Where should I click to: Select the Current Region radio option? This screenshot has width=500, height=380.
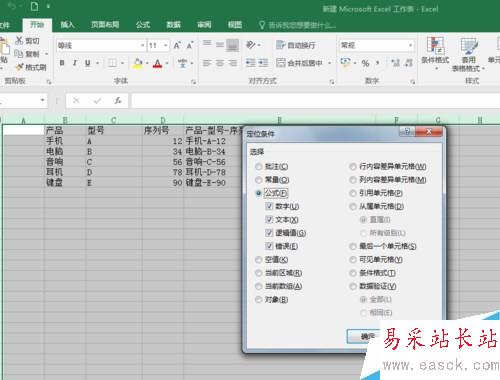point(278,273)
